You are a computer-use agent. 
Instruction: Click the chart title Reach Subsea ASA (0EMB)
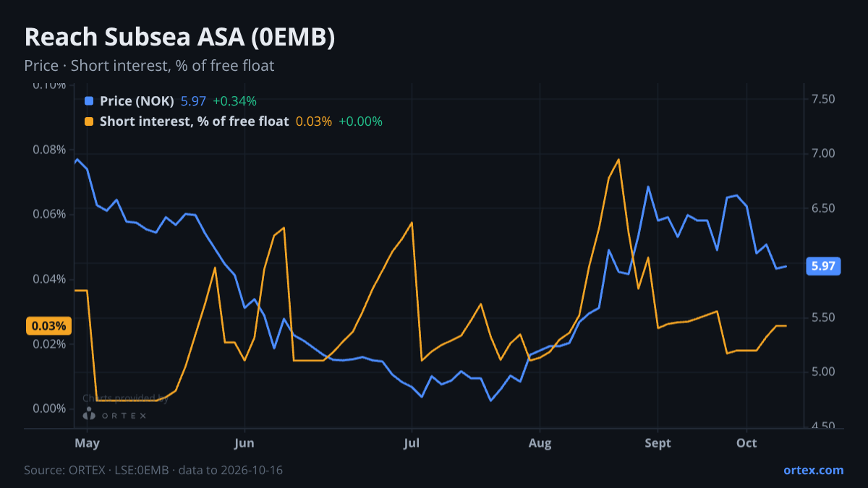click(x=179, y=38)
